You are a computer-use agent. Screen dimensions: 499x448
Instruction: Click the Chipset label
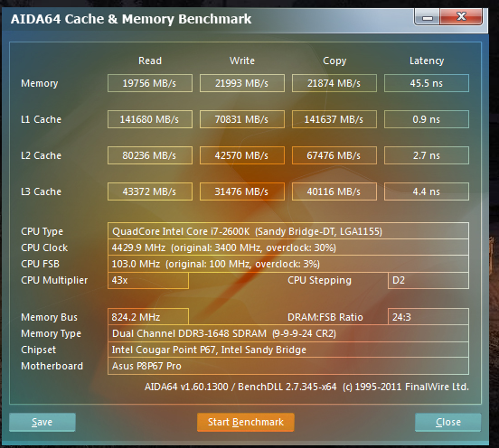[x=38, y=350]
